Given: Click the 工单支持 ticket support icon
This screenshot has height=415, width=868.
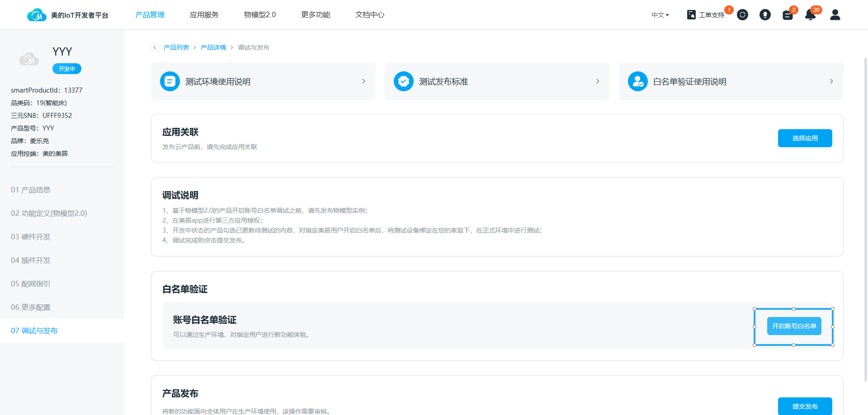Looking at the screenshot, I should click(691, 15).
